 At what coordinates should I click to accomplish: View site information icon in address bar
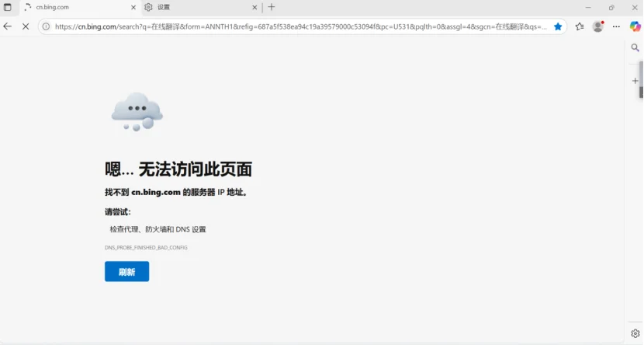click(46, 26)
